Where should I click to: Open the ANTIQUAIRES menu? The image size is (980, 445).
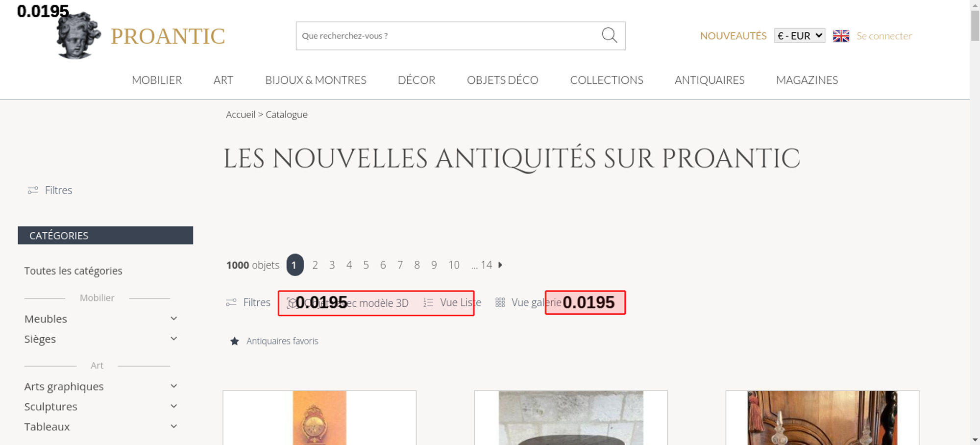click(709, 80)
